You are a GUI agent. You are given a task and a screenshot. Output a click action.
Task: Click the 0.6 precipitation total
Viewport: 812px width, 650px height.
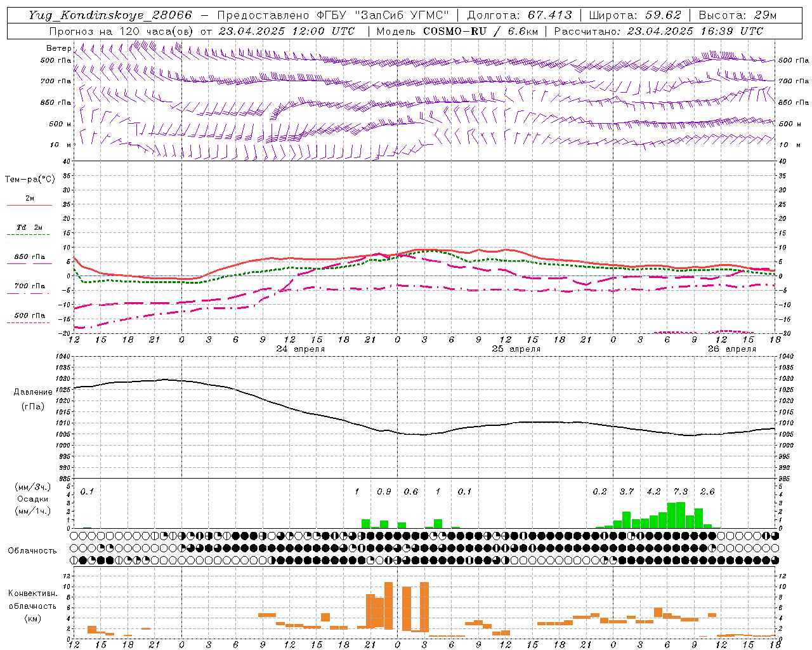pos(411,491)
